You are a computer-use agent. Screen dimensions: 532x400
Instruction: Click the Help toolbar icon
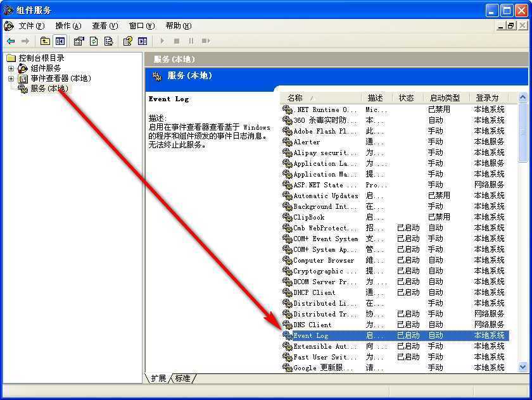(128, 41)
